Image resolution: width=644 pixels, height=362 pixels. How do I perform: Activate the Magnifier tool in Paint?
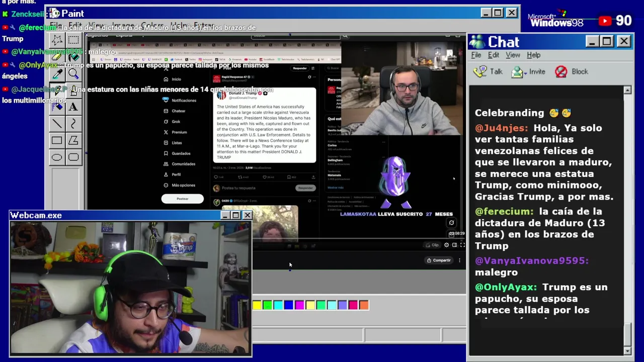click(x=73, y=74)
